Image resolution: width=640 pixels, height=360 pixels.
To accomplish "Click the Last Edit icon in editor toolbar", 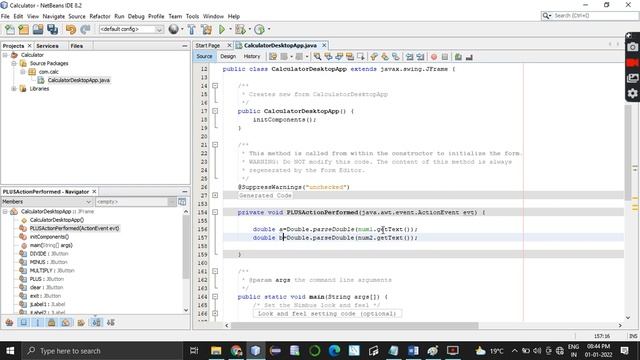I will pos(273,57).
